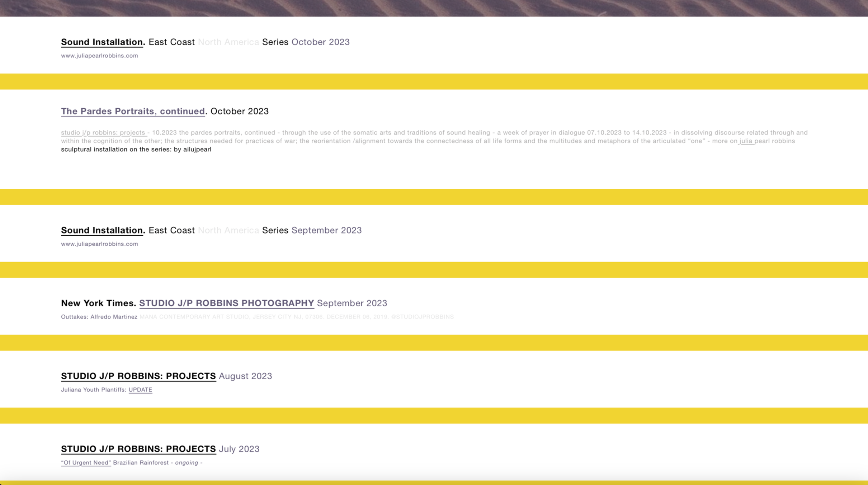Screen dimensions: 868x485
Task: Click 'Outtakes: Alfredo Martinez' caption text
Action: tap(99, 317)
